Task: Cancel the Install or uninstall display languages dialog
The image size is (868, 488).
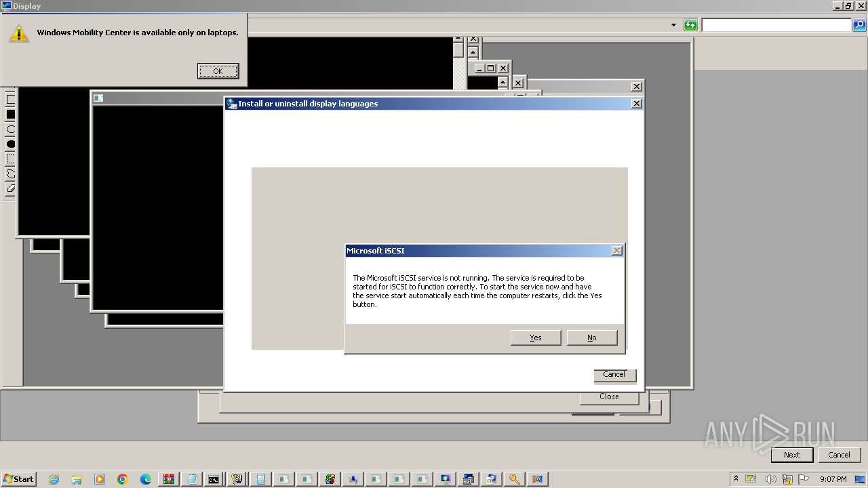Action: (x=614, y=375)
